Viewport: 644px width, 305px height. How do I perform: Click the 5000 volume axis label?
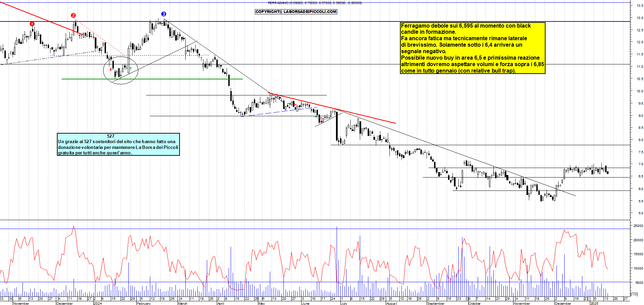click(639, 283)
